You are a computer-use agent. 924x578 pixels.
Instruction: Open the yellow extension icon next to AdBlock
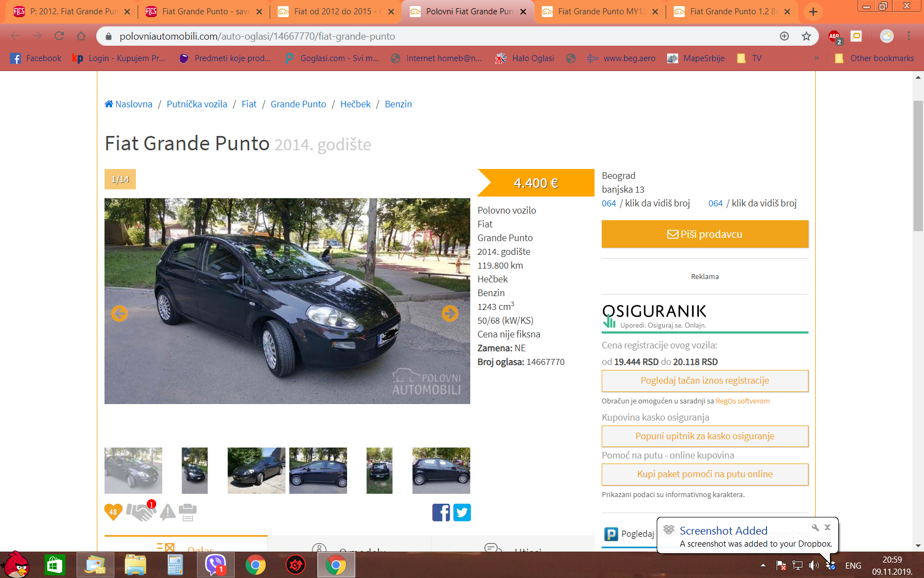[856, 36]
